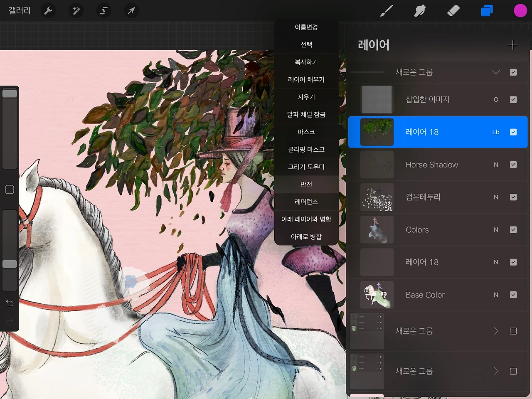532x399 pixels.
Task: Tap the 검은테두리 layer thumbnail
Action: [x=377, y=197]
